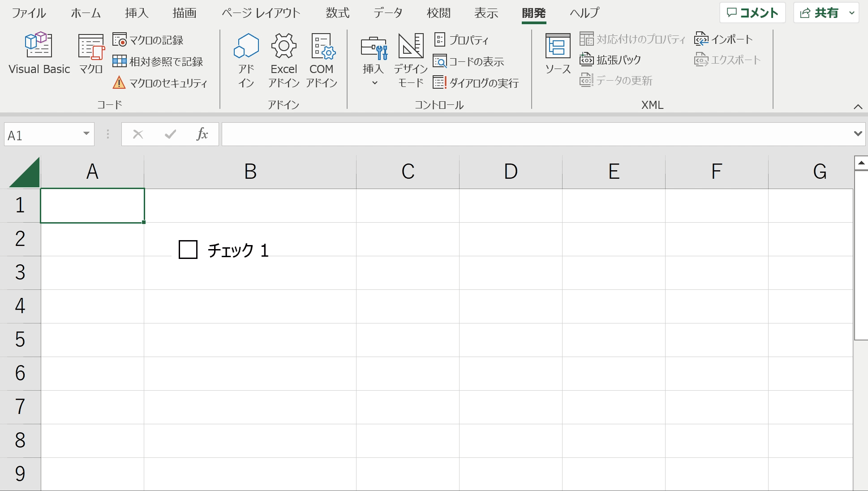Open the マクロ dialog icon
Viewport: 868px width, 491px height.
(91, 53)
